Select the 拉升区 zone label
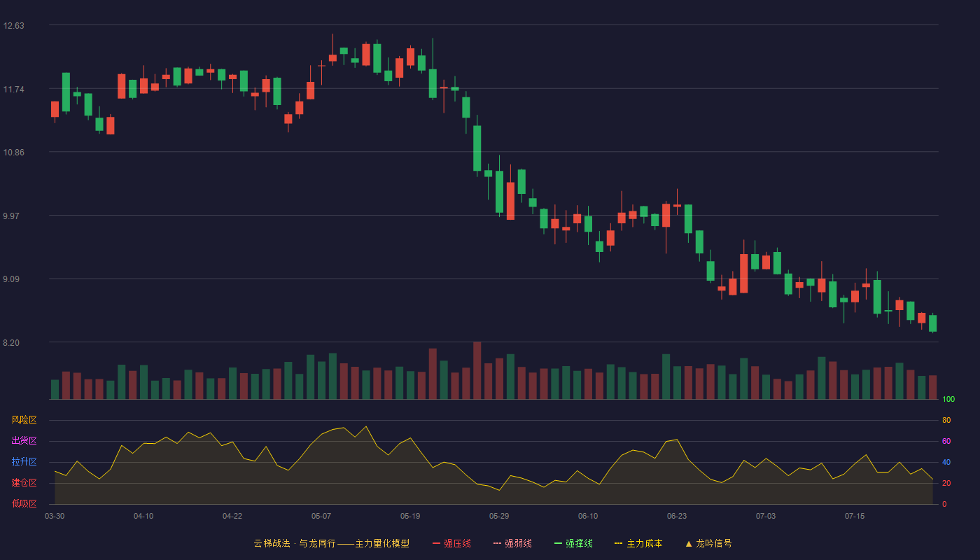The width and height of the screenshot is (980, 560). (x=24, y=462)
